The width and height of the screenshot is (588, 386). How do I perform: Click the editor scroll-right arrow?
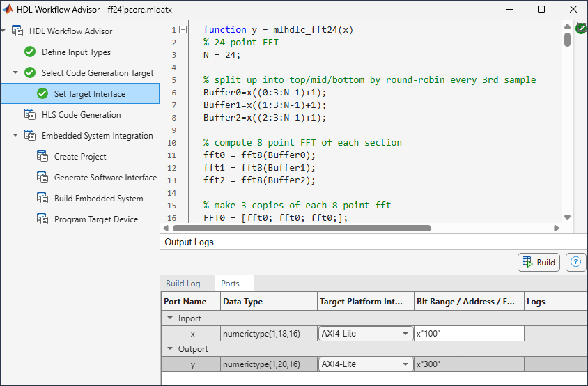[x=557, y=228]
